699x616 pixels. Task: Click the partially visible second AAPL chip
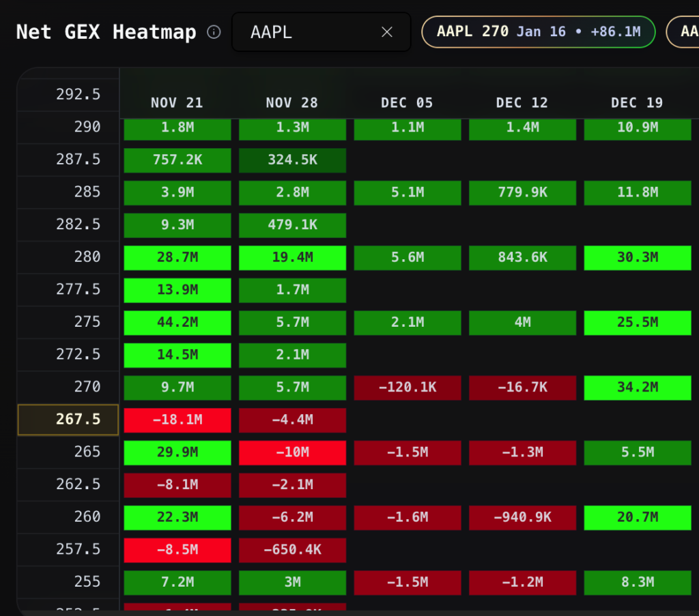point(683,31)
